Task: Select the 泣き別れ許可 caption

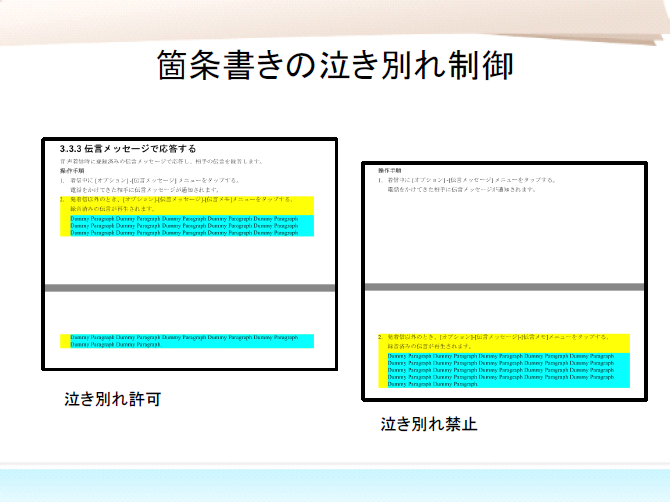Action: [x=112, y=399]
